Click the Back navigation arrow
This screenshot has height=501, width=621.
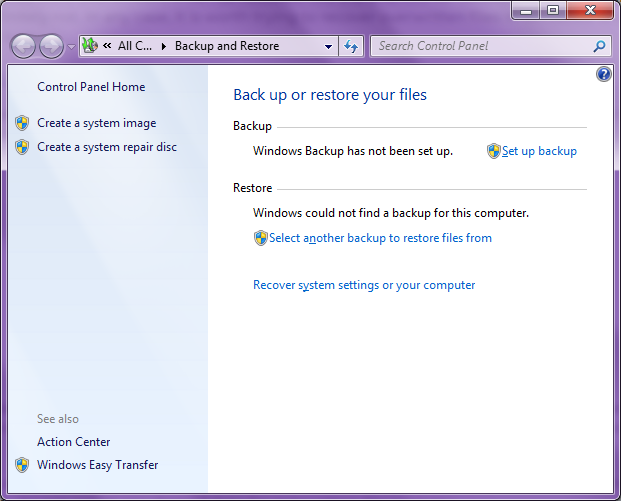(x=23, y=46)
